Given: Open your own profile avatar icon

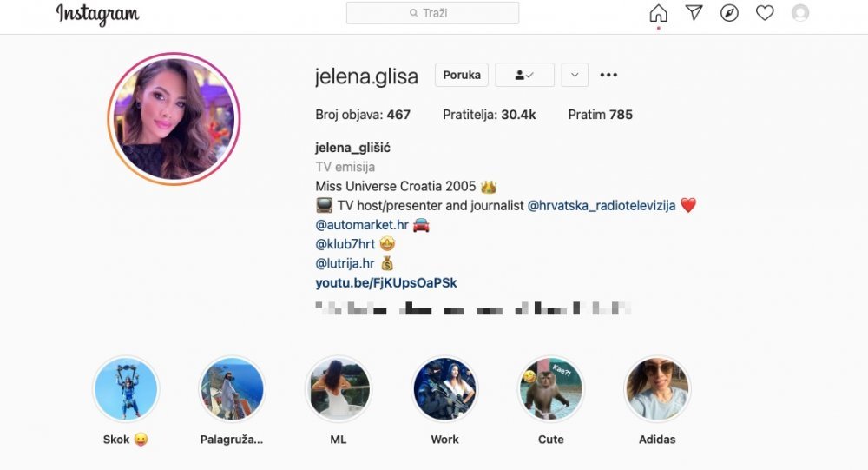Looking at the screenshot, I should (800, 13).
